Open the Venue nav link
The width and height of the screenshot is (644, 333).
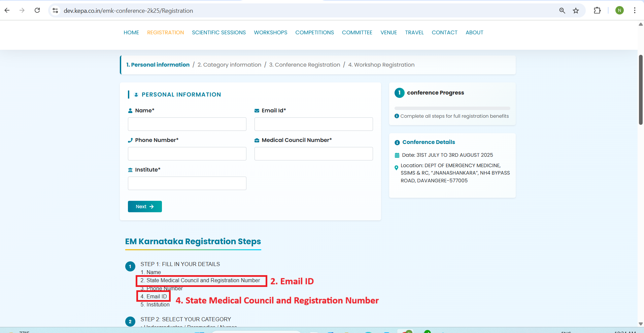(388, 33)
